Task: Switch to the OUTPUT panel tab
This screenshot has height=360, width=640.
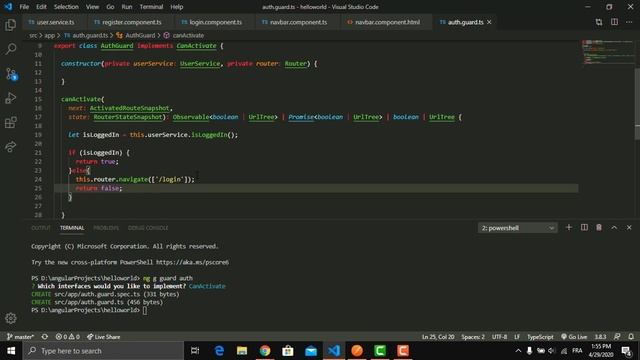Action: click(41, 228)
